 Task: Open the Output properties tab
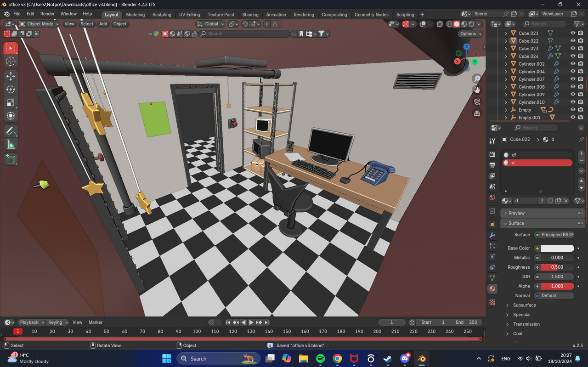pos(492,165)
